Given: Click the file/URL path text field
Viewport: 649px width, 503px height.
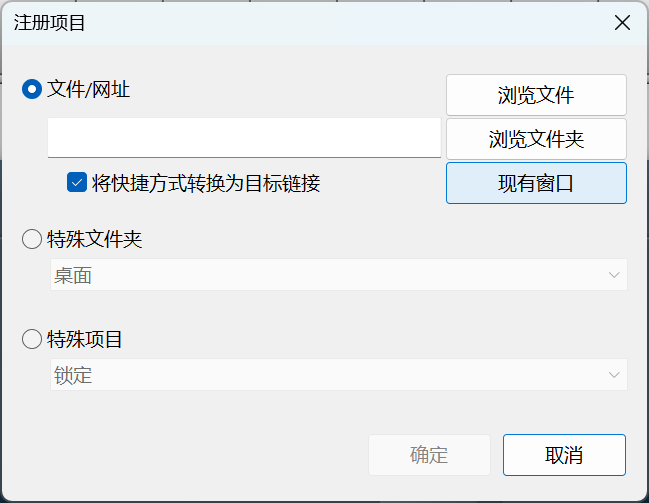Looking at the screenshot, I should 244,137.
